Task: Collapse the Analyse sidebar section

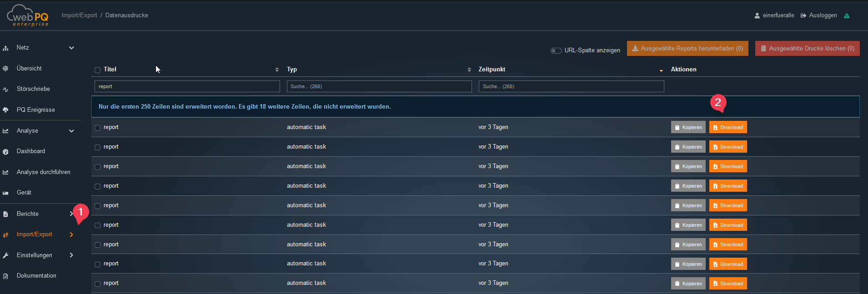Action: (x=71, y=131)
